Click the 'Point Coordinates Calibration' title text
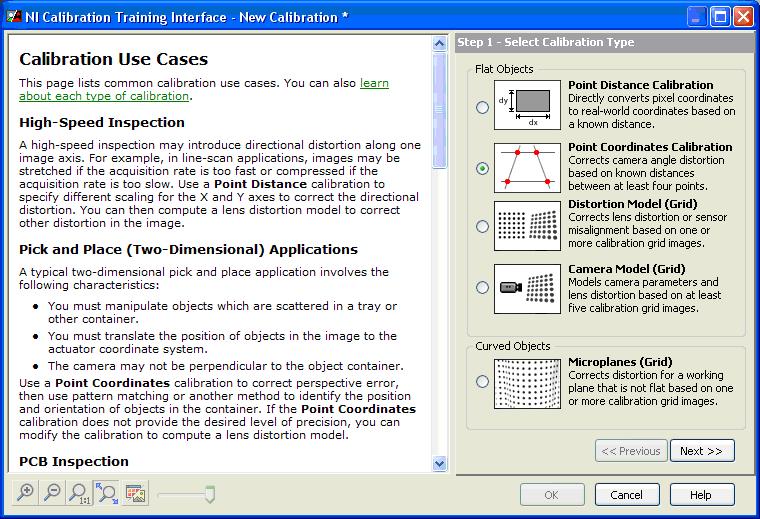 point(650,147)
